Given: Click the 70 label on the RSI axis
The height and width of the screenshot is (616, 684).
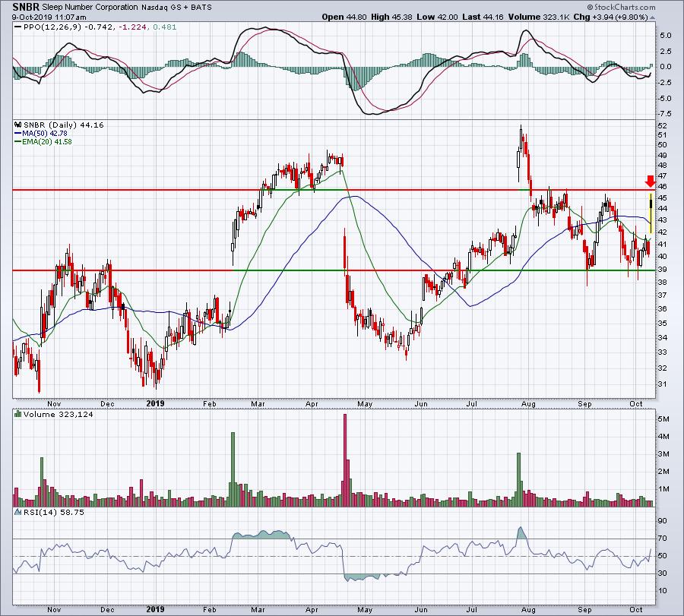Looking at the screenshot, I should (x=662, y=539).
